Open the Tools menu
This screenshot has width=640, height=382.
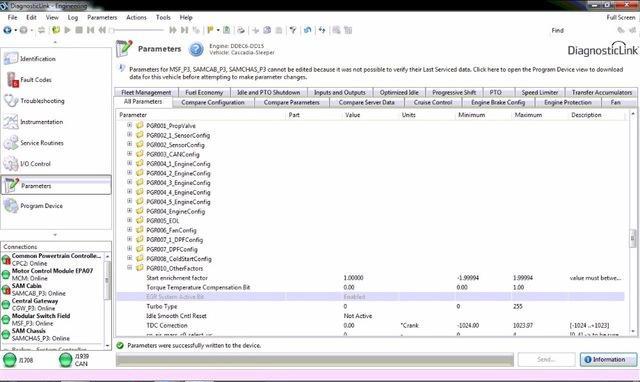pos(163,17)
